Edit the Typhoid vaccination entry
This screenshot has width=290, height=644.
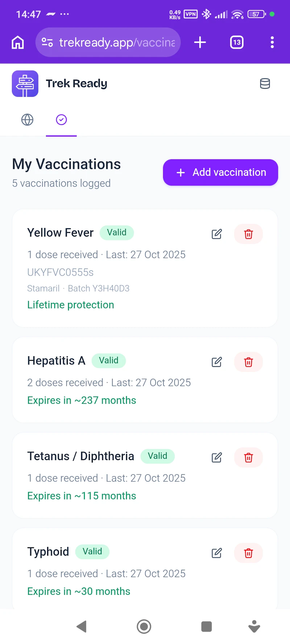coord(216,553)
